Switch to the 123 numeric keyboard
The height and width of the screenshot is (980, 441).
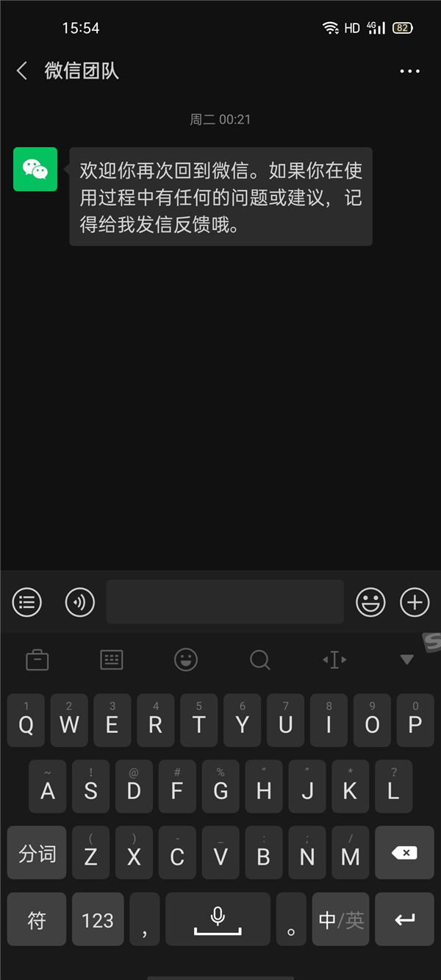(x=98, y=919)
